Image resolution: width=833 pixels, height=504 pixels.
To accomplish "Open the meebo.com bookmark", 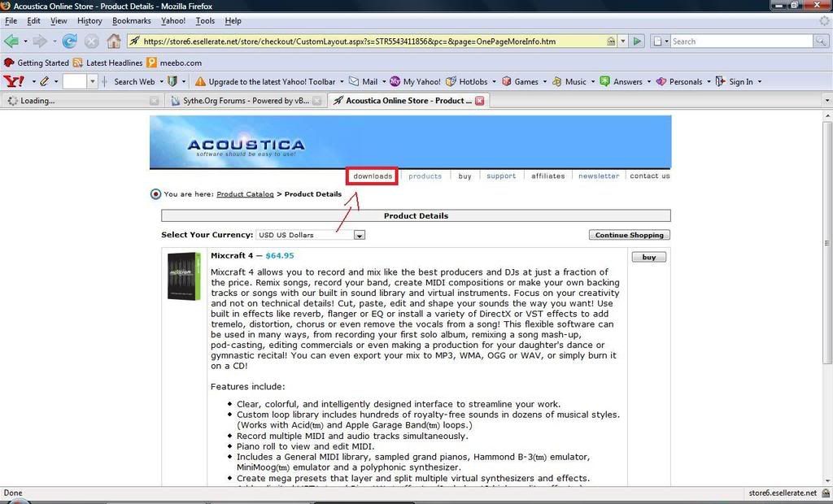I will pyautogui.click(x=174, y=63).
